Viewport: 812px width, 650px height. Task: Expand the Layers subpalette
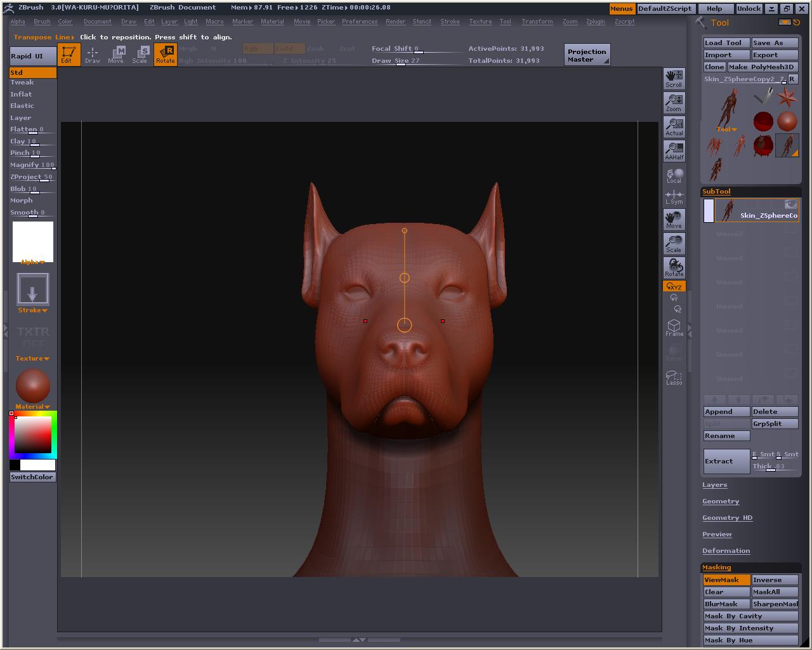tap(714, 485)
